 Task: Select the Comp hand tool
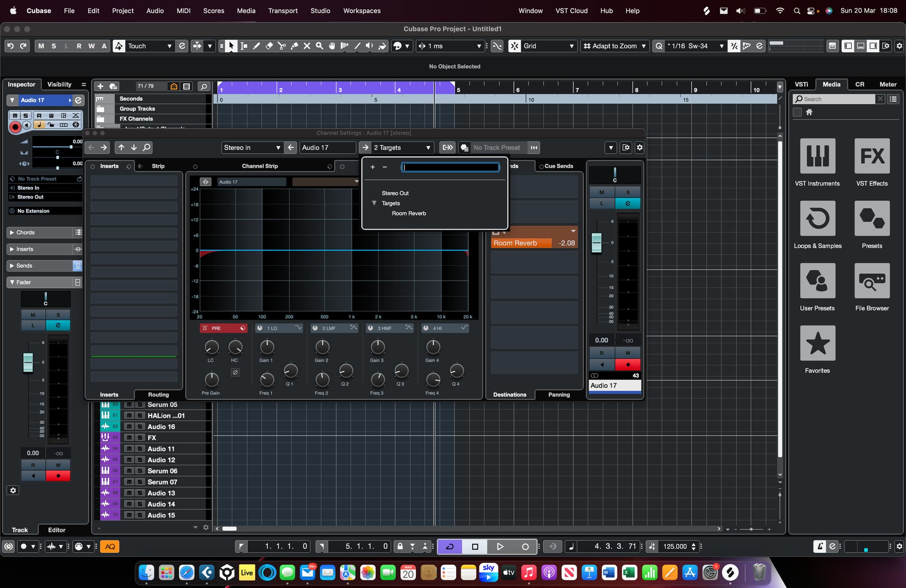click(332, 46)
